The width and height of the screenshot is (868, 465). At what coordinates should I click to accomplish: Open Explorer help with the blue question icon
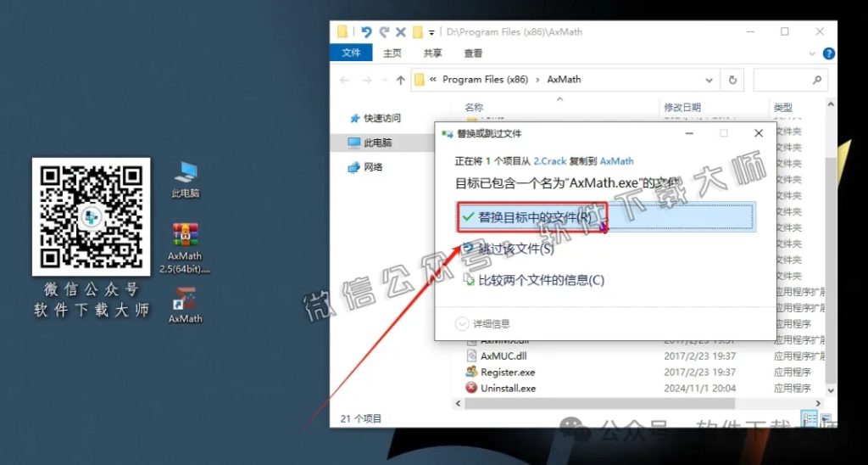click(829, 53)
